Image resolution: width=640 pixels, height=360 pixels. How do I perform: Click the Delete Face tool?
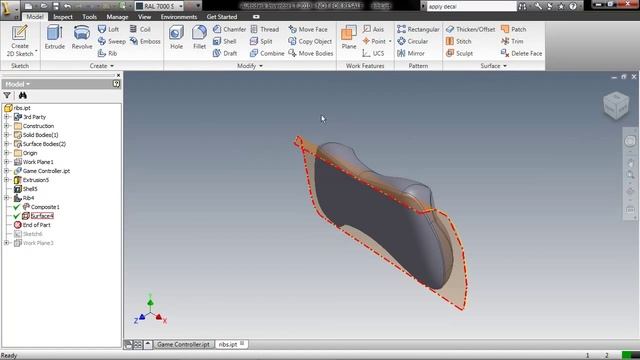coord(522,53)
